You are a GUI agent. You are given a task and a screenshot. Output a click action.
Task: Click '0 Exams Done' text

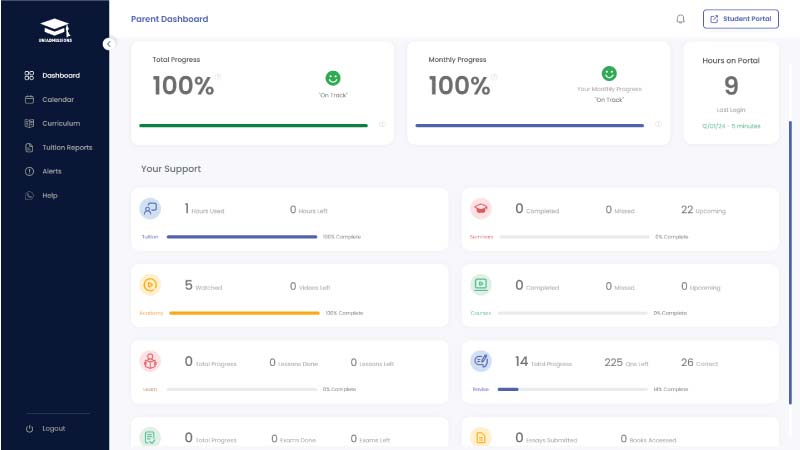coord(293,439)
